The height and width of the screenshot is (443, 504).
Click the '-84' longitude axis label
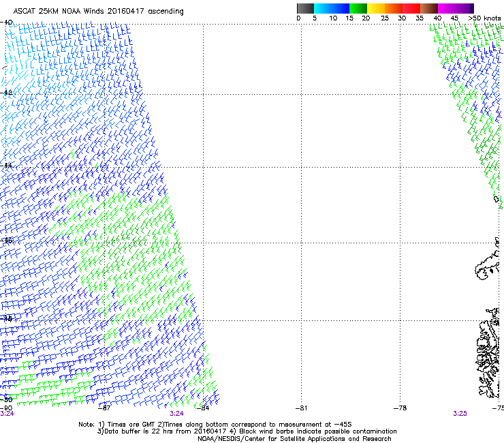click(202, 408)
